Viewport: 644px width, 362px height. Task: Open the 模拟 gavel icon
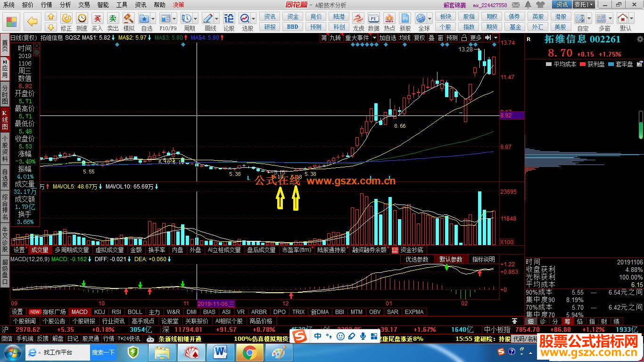point(128,18)
